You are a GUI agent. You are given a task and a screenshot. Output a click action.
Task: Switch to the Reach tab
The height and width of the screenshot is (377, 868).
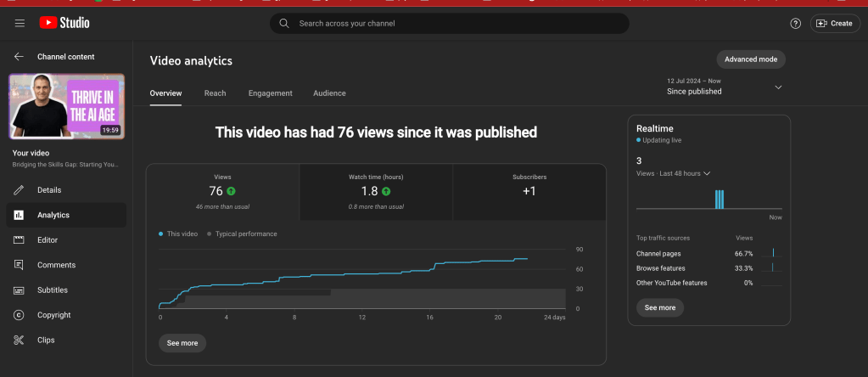pos(215,93)
